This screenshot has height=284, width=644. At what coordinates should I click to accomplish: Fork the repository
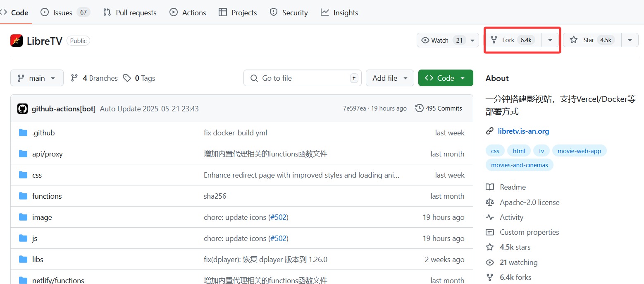513,40
